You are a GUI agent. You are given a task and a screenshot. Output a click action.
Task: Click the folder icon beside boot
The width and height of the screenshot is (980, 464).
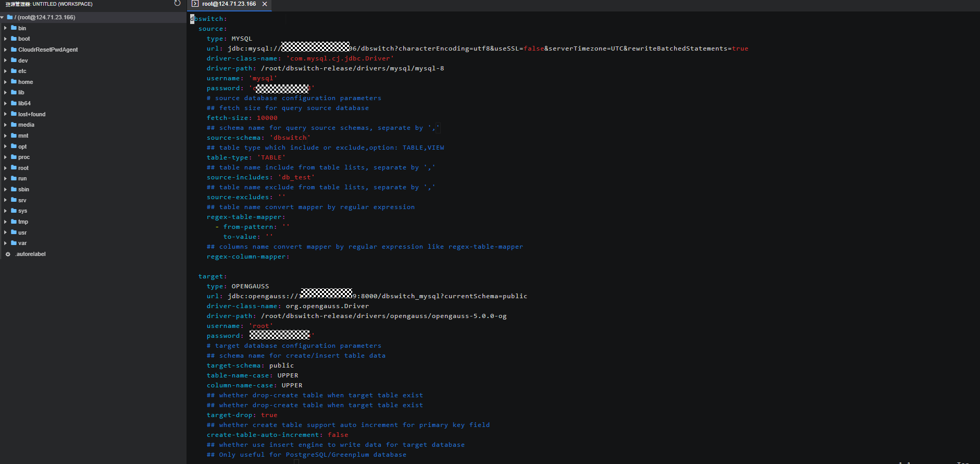click(14, 39)
